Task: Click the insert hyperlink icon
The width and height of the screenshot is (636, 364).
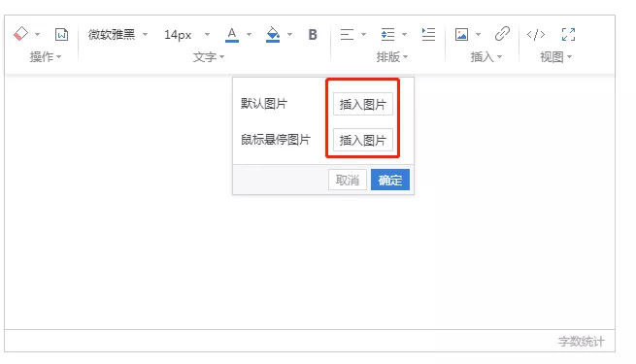Action: tap(502, 34)
